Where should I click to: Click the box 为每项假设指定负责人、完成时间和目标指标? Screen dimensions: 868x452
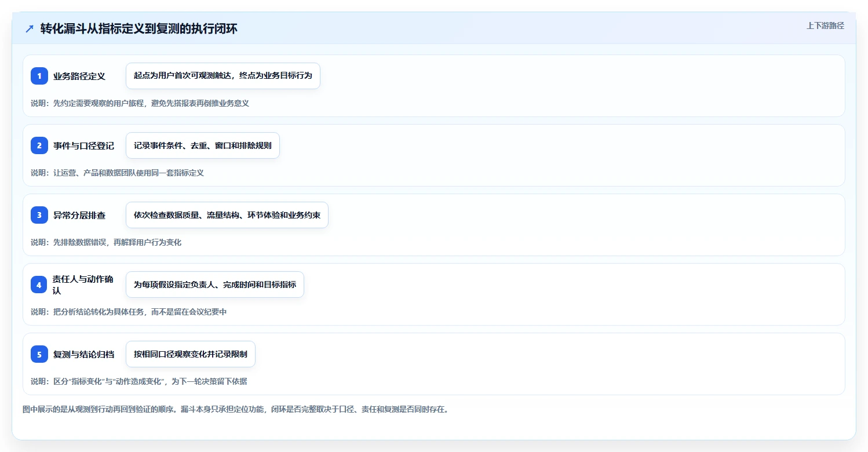[215, 285]
